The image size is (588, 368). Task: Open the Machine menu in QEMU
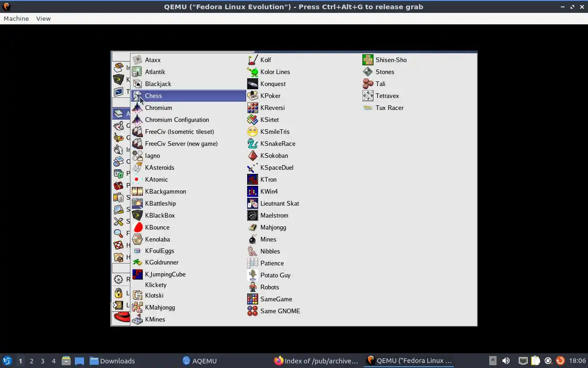tap(16, 18)
